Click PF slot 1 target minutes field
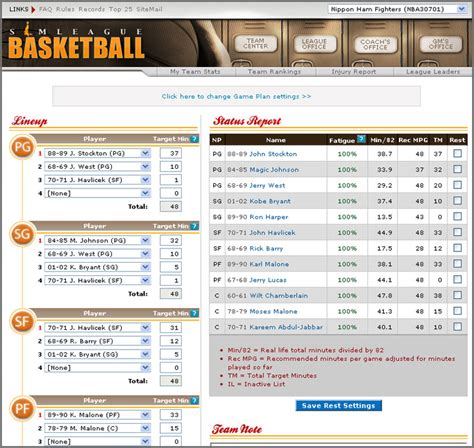This screenshot has height=448, width=474. [171, 415]
